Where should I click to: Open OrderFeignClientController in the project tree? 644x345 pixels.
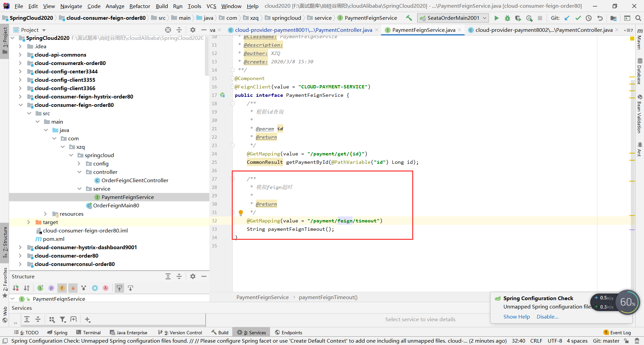(135, 181)
